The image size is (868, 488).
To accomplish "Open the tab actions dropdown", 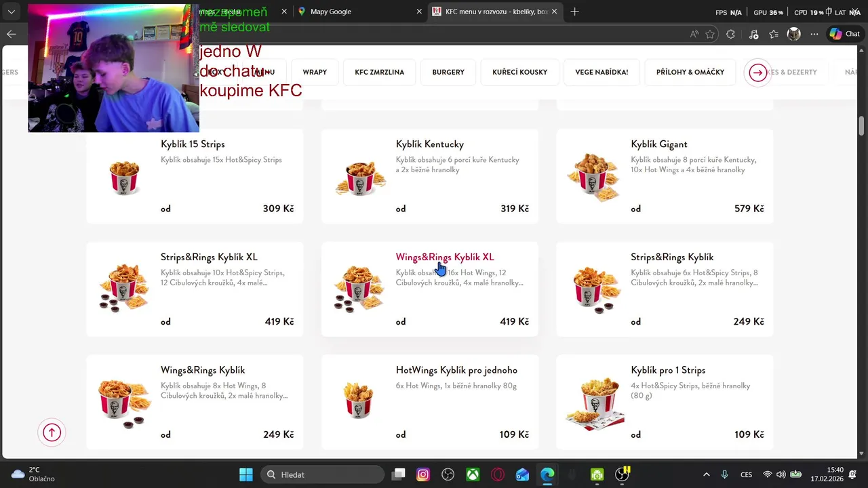I will [11, 12].
